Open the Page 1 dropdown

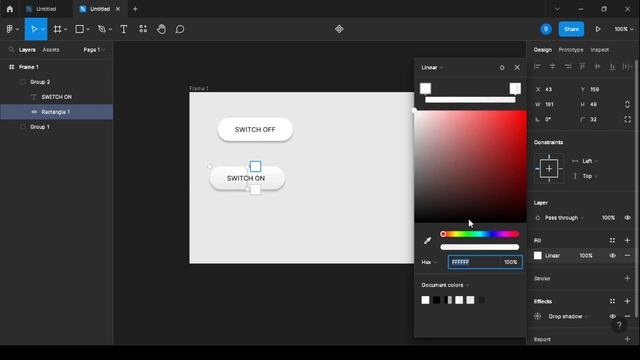pyautogui.click(x=94, y=50)
